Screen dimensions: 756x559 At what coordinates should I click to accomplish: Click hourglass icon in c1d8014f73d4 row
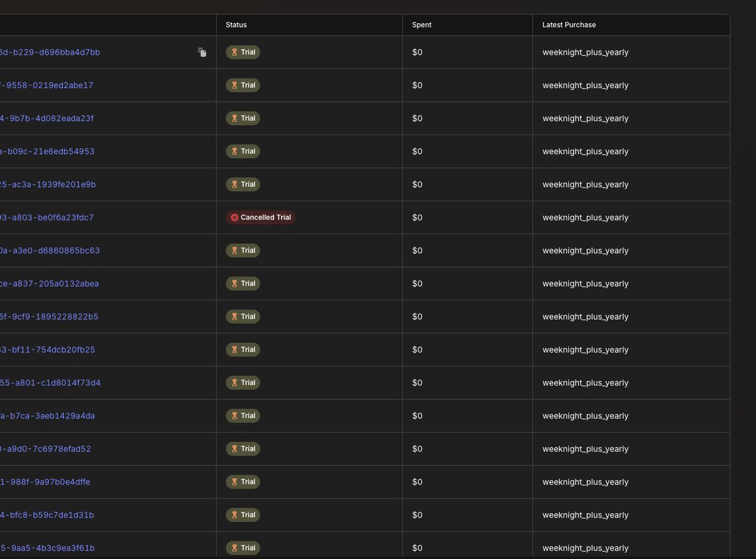tap(234, 383)
